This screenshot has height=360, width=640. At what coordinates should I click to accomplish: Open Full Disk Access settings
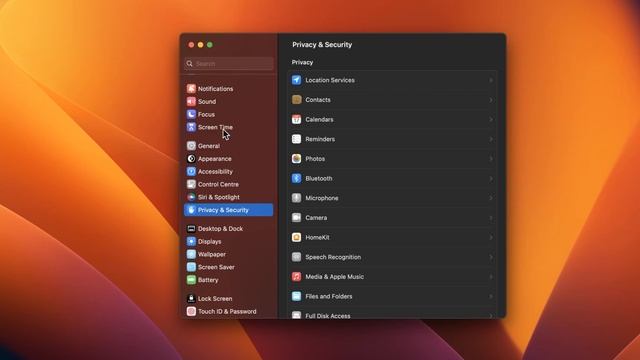tap(393, 314)
